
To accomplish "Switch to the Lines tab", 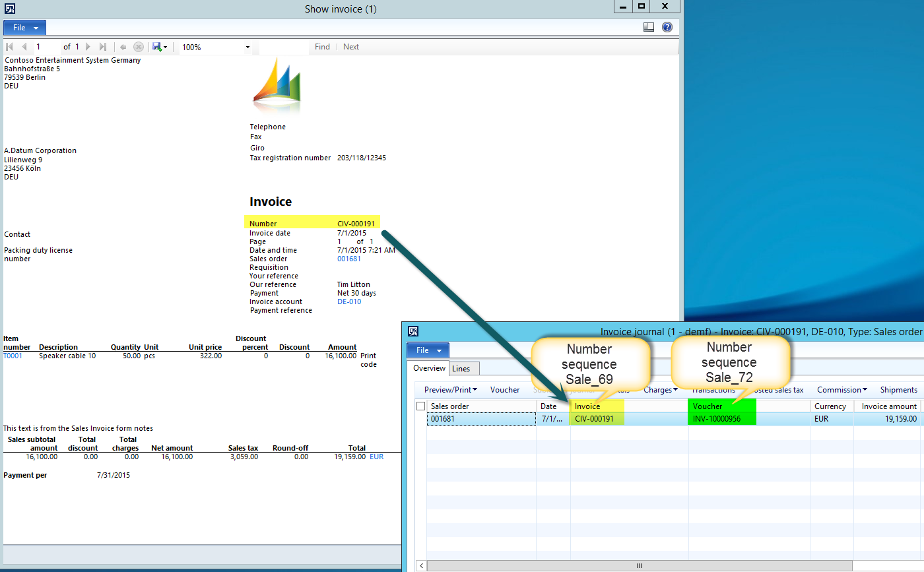I will pyautogui.click(x=461, y=368).
